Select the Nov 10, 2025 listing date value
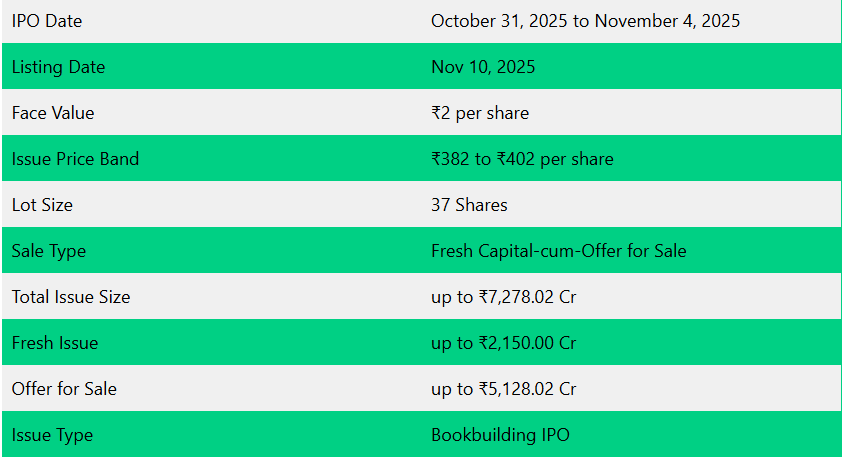 (x=483, y=67)
